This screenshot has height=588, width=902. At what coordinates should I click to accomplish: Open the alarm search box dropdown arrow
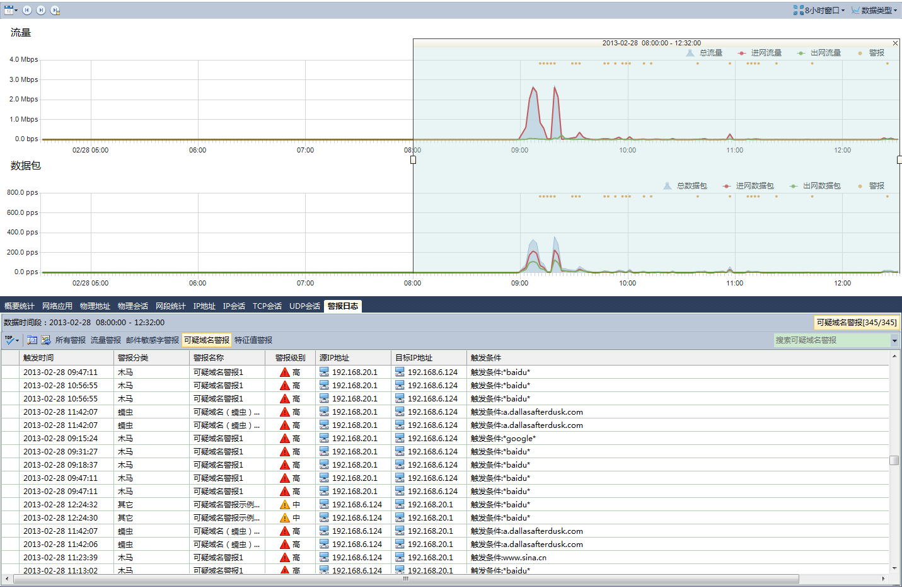tap(894, 340)
